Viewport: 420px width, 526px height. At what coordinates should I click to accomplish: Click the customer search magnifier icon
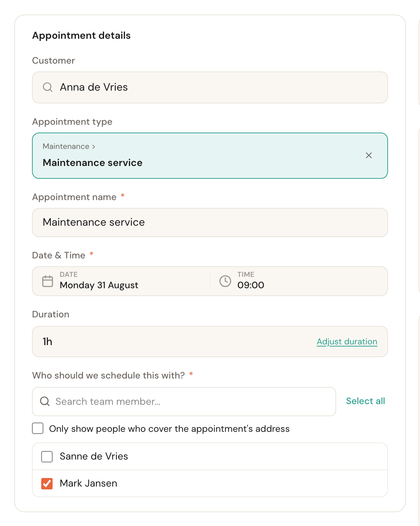pos(48,87)
